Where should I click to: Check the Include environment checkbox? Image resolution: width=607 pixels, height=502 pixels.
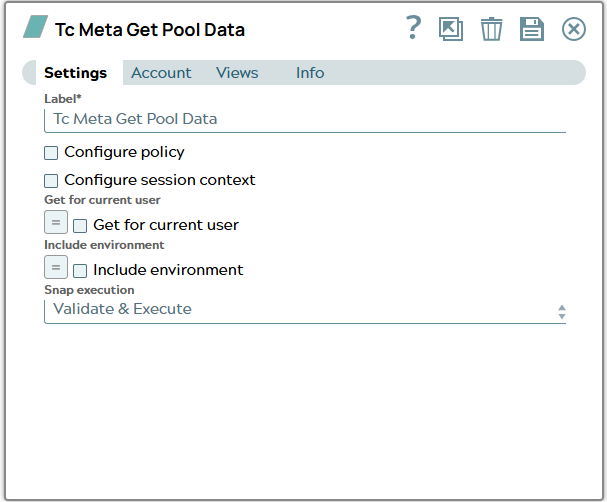(x=80, y=271)
